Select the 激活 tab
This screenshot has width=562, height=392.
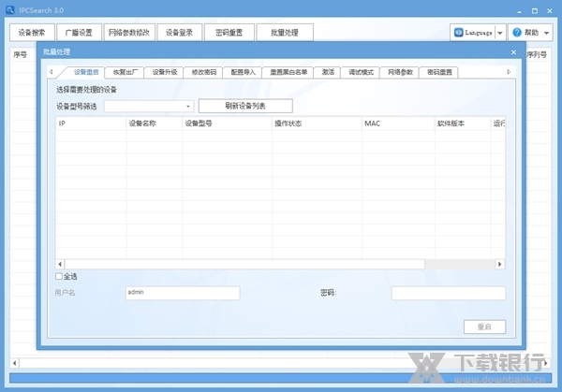click(327, 72)
